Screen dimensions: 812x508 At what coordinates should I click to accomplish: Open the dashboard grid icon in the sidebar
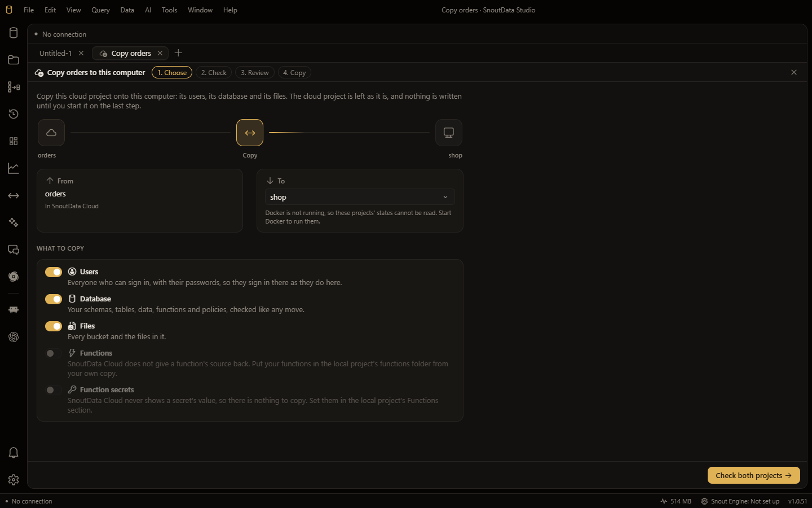click(14, 141)
